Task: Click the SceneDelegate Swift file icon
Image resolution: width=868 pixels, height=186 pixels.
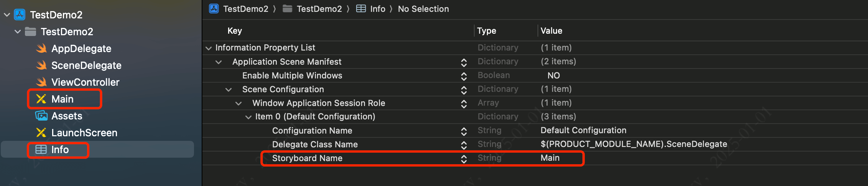Action: pyautogui.click(x=41, y=65)
